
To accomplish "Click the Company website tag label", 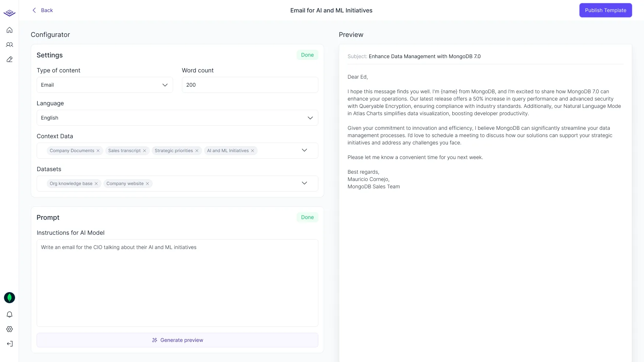I will pos(125,184).
